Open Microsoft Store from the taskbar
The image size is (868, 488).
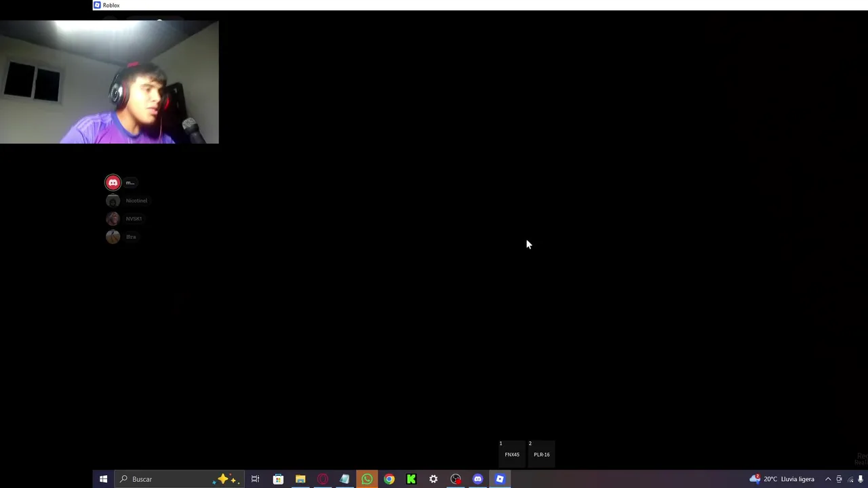278,479
